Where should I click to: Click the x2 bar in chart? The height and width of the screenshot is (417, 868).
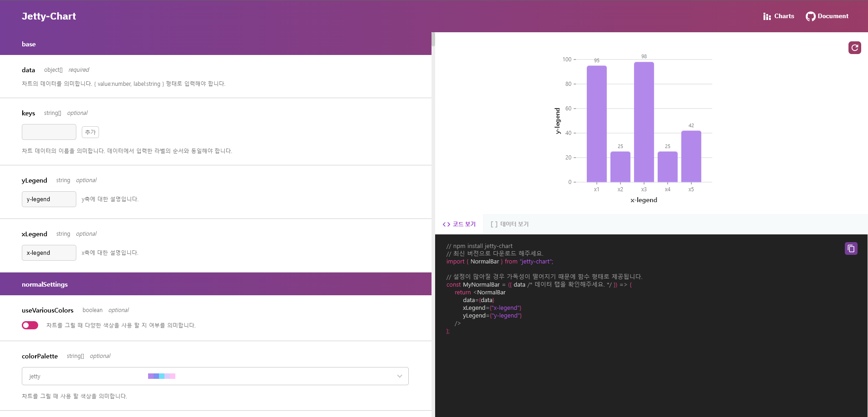tap(620, 167)
